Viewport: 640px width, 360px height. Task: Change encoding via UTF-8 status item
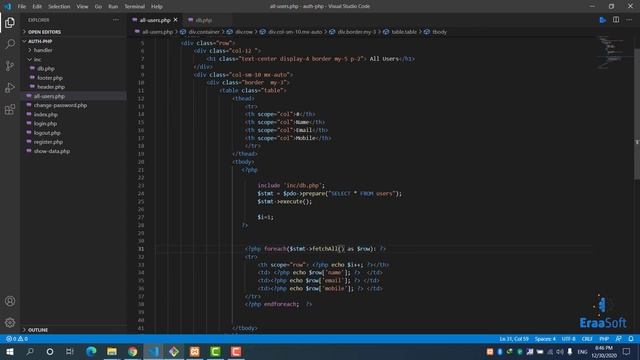point(568,339)
